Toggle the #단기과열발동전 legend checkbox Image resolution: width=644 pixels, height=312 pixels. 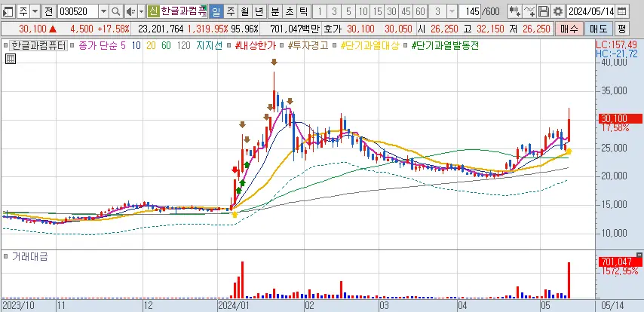pyautogui.click(x=406, y=45)
